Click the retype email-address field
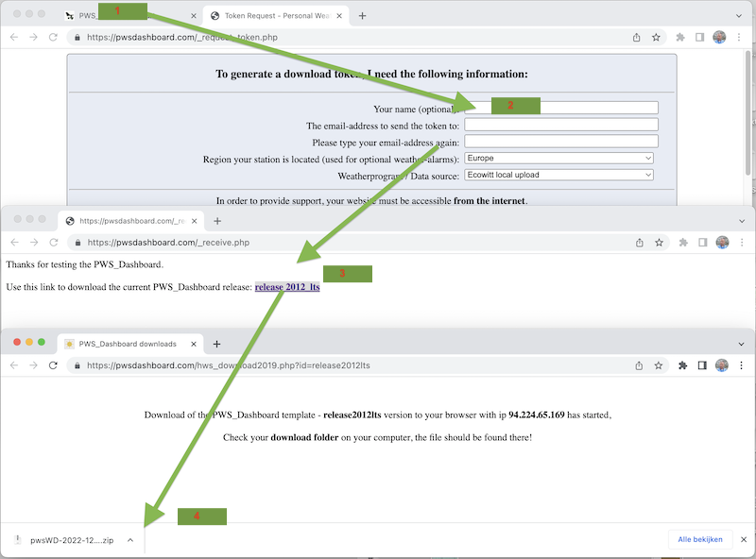The image size is (756, 559). [561, 142]
